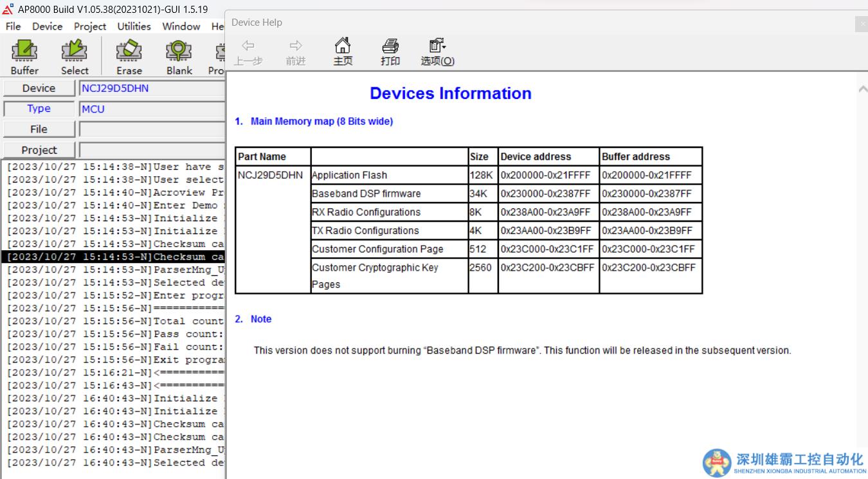Open the Device menu

(x=47, y=26)
